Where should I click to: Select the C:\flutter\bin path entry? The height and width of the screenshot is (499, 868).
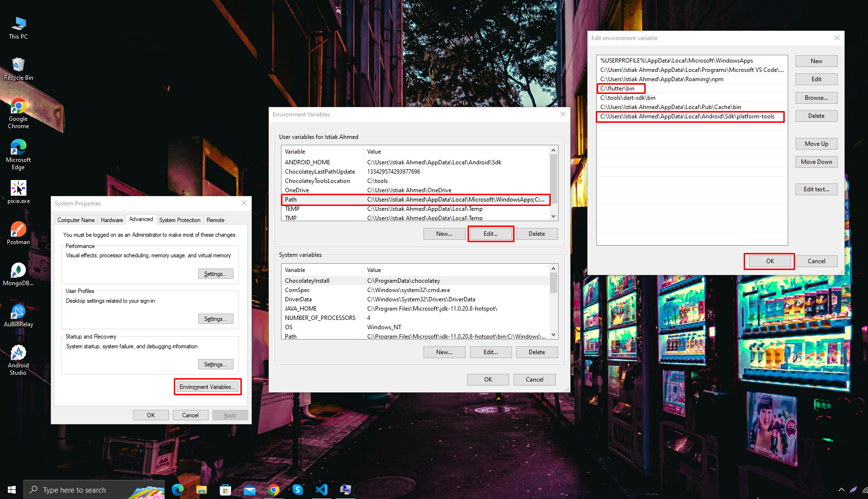tap(617, 89)
